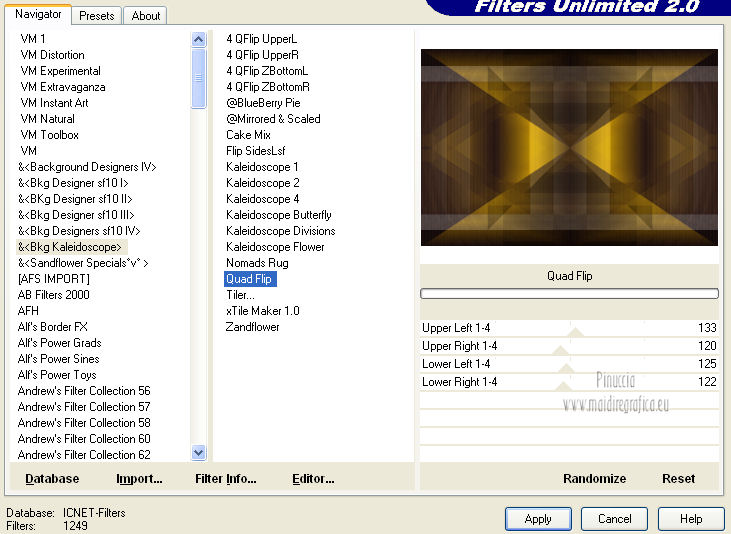Click Import... button

coord(139,479)
